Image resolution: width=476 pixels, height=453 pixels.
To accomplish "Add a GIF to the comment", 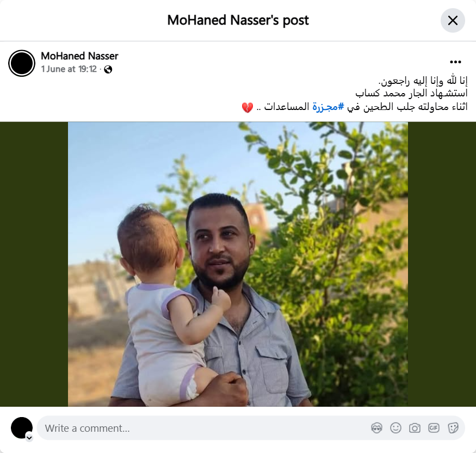I will tap(434, 428).
